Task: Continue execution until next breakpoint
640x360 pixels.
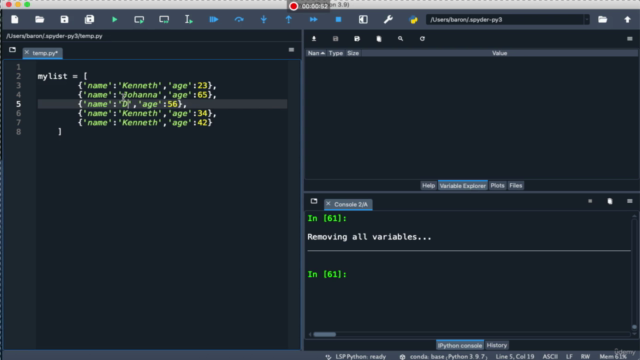Action: point(313,19)
